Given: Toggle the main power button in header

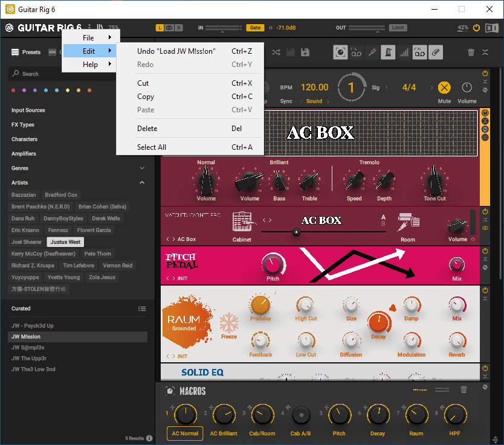Looking at the screenshot, I should [476, 28].
